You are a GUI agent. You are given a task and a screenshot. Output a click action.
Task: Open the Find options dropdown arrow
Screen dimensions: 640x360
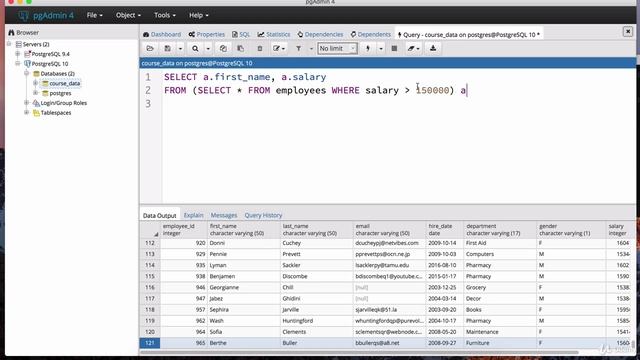click(208, 49)
